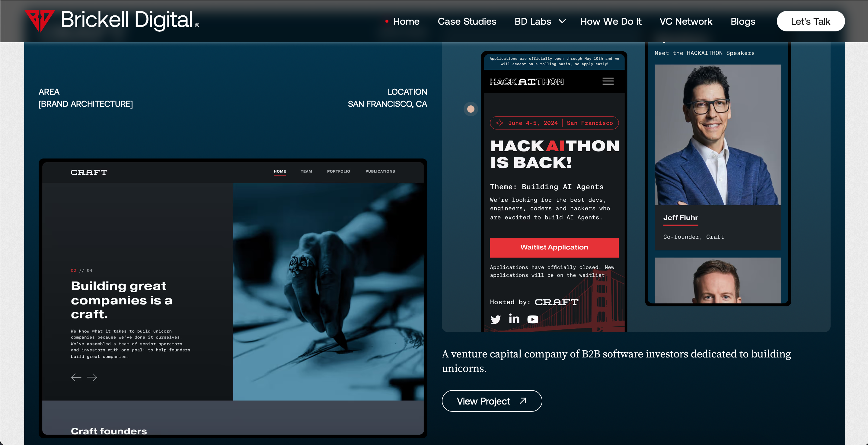The height and width of the screenshot is (445, 868).
Task: Click the 'Brickell Digital' wordmark text
Action: [127, 20]
